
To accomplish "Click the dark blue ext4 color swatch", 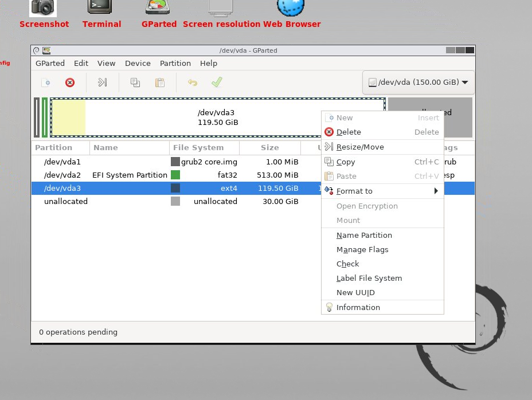I will point(175,188).
